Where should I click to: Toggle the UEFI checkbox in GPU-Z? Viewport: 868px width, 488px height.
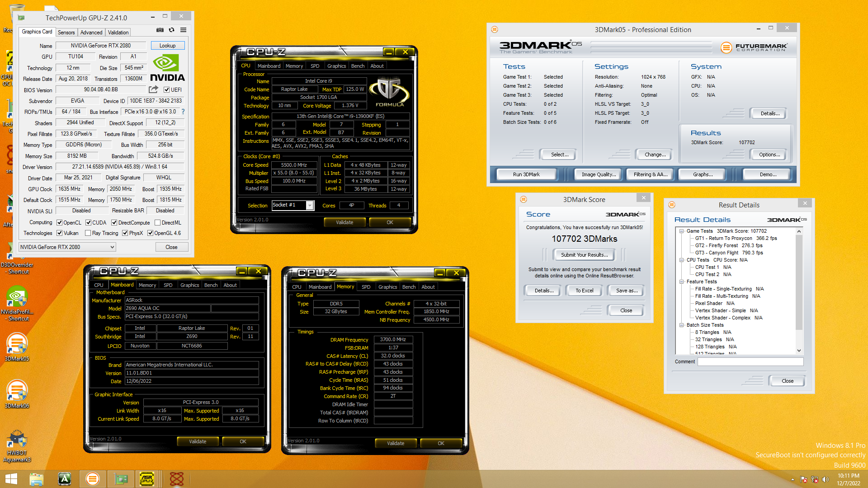pos(167,90)
